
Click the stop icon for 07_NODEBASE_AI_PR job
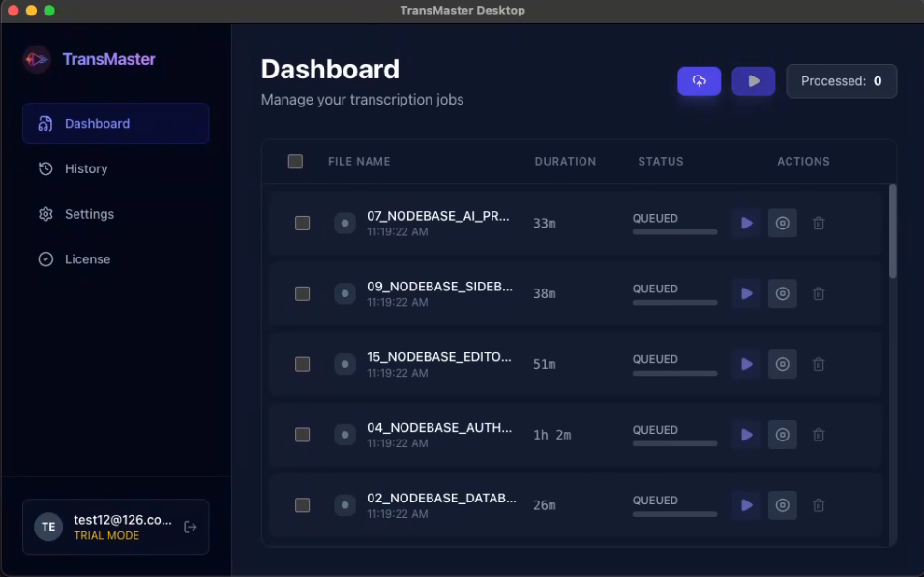click(x=782, y=223)
